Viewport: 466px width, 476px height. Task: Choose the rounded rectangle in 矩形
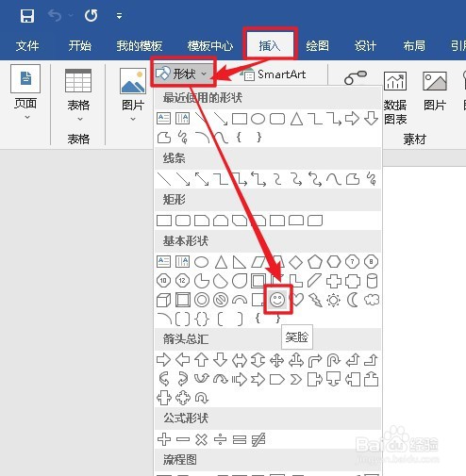pyautogui.click(x=183, y=221)
